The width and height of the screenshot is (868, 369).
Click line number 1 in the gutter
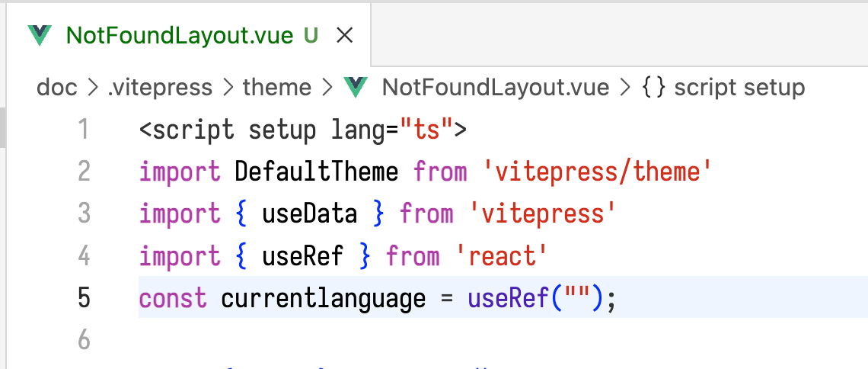pos(84,130)
